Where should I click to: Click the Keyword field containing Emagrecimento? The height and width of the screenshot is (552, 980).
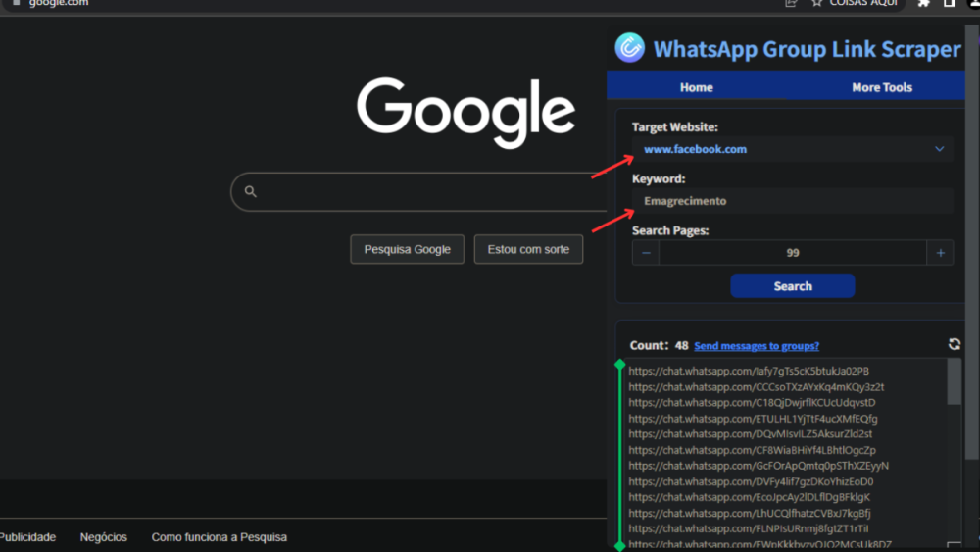tap(792, 201)
